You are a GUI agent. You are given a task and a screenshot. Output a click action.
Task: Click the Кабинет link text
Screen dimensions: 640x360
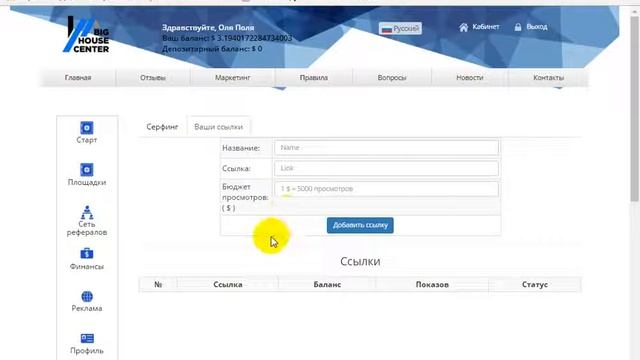point(486,27)
